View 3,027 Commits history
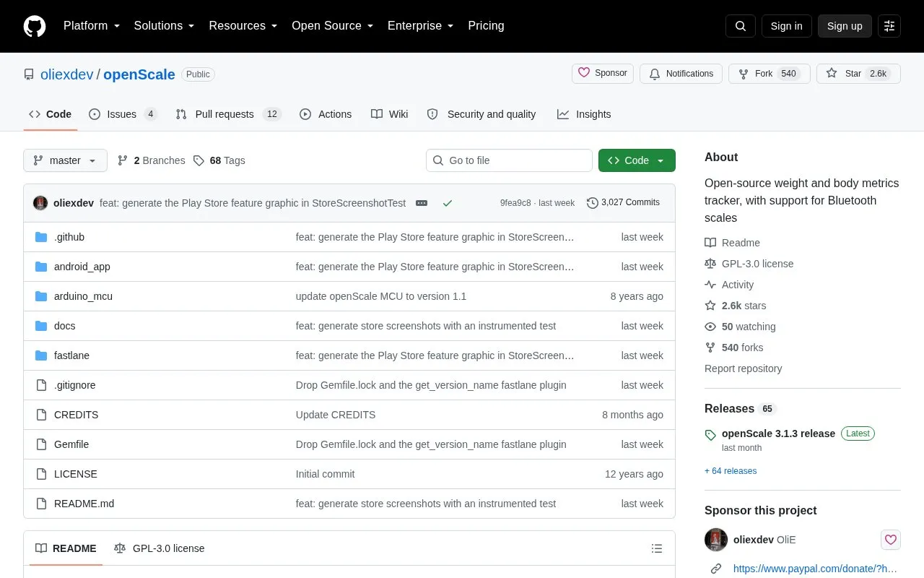The height and width of the screenshot is (578, 924). point(623,202)
